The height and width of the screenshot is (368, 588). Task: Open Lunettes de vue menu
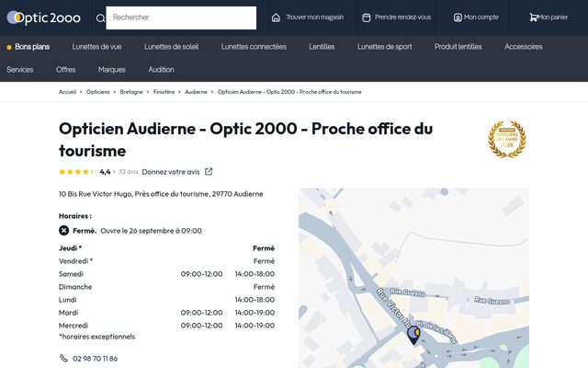point(96,47)
